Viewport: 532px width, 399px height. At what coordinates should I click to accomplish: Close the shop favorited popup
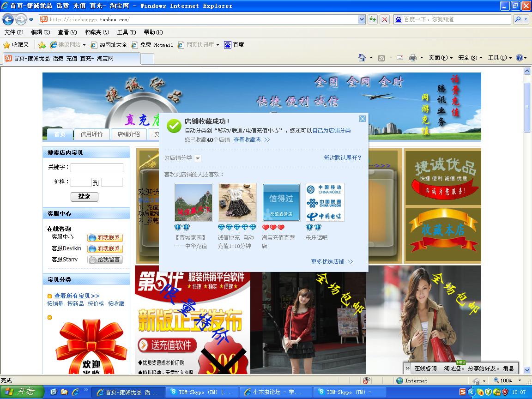(x=363, y=119)
